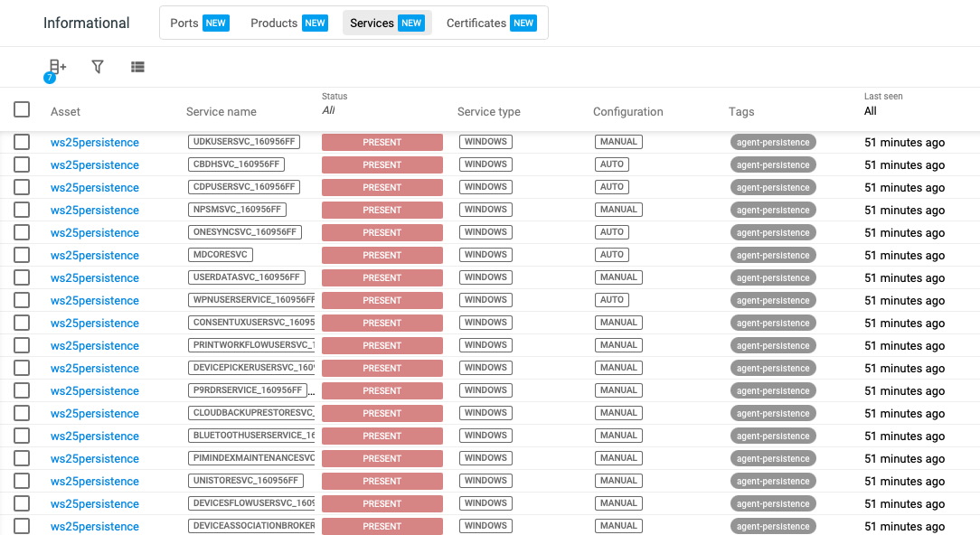Click MANUAL badge in P9RDRSERVICE row
This screenshot has width=980, height=535.
(x=618, y=390)
